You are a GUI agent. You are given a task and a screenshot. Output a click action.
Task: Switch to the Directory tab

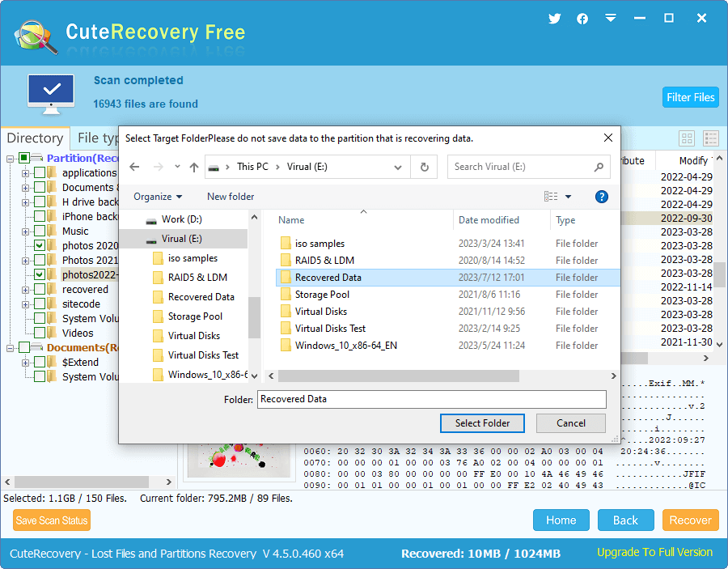[x=35, y=138]
